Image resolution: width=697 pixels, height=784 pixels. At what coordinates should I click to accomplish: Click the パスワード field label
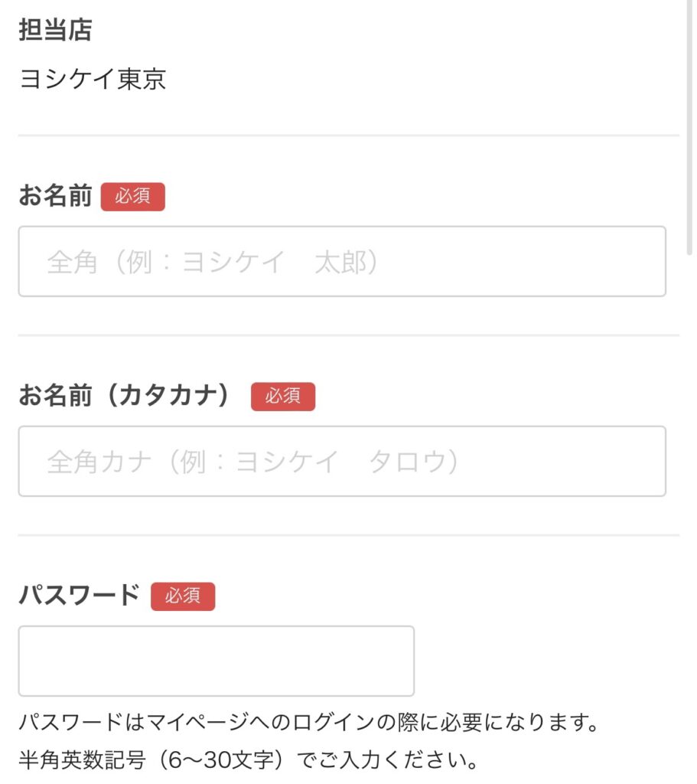click(x=80, y=595)
